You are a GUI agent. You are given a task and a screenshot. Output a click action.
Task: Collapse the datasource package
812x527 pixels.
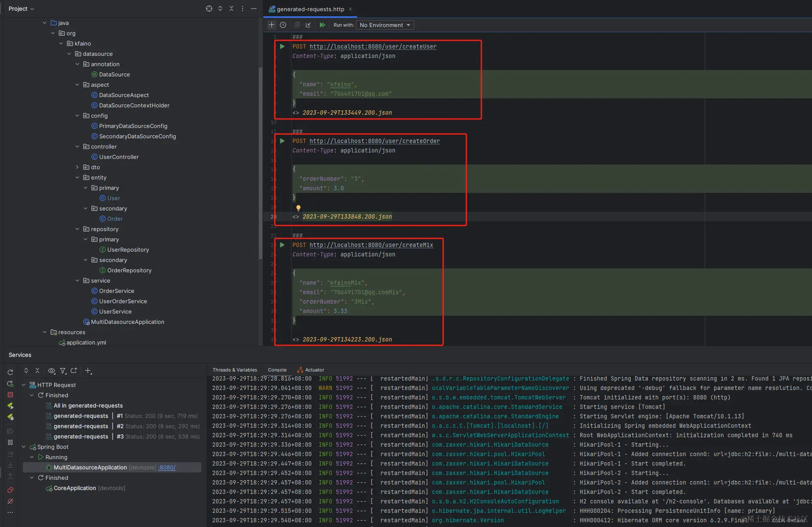pyautogui.click(x=69, y=54)
